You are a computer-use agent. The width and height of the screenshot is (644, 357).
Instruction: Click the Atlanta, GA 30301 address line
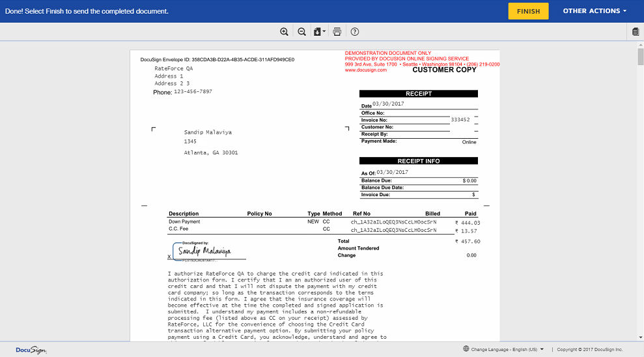(x=211, y=152)
